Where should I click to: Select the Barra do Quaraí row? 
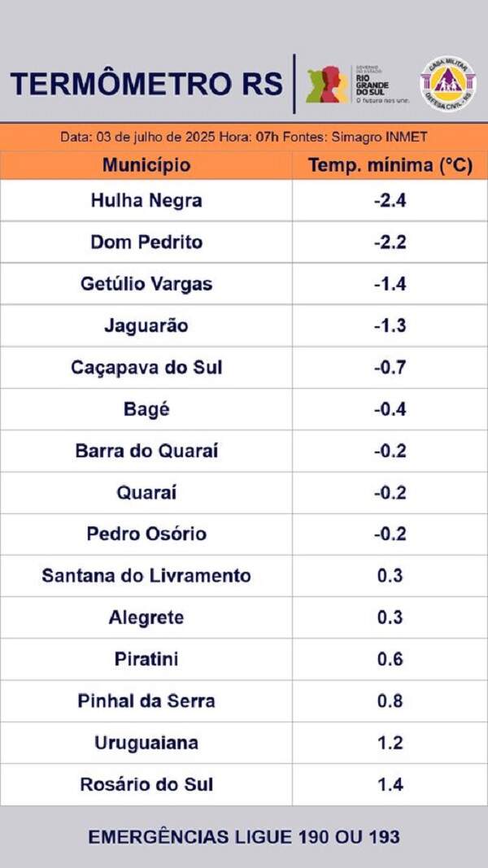tap(244, 451)
